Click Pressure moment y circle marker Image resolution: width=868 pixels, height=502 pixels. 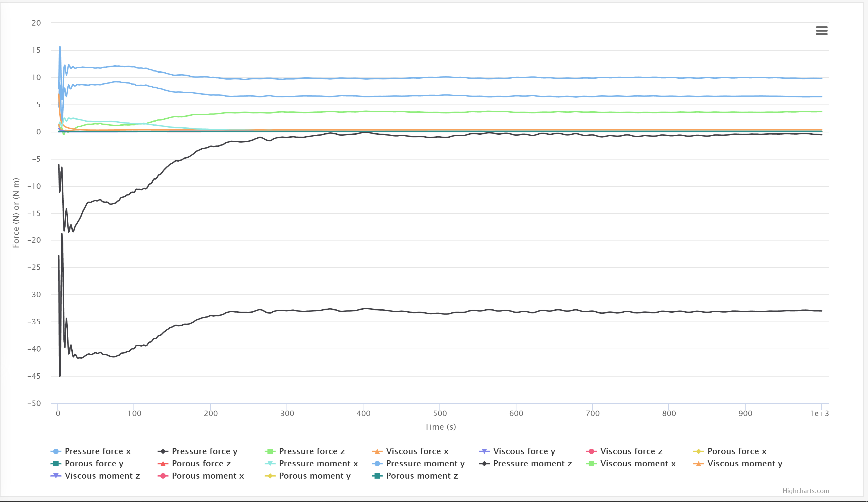(x=377, y=464)
